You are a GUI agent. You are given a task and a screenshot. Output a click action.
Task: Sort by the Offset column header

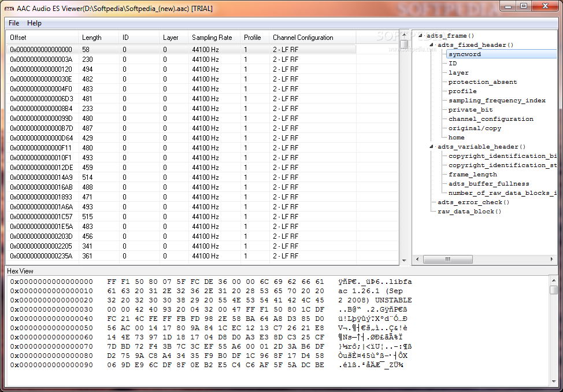42,38
